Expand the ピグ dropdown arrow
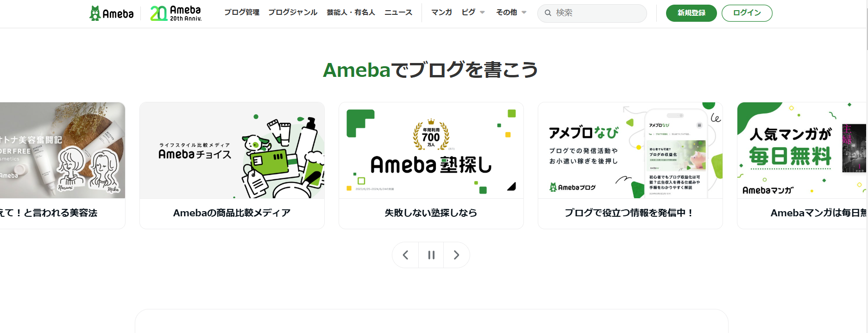 482,13
